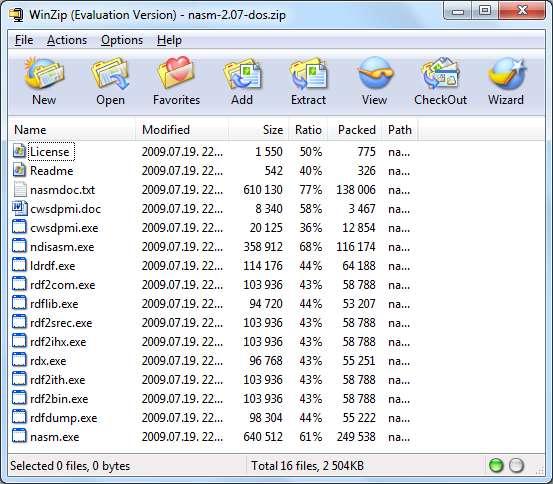The width and height of the screenshot is (553, 484).
Task: Click the 77% ratio value
Action: tap(310, 190)
